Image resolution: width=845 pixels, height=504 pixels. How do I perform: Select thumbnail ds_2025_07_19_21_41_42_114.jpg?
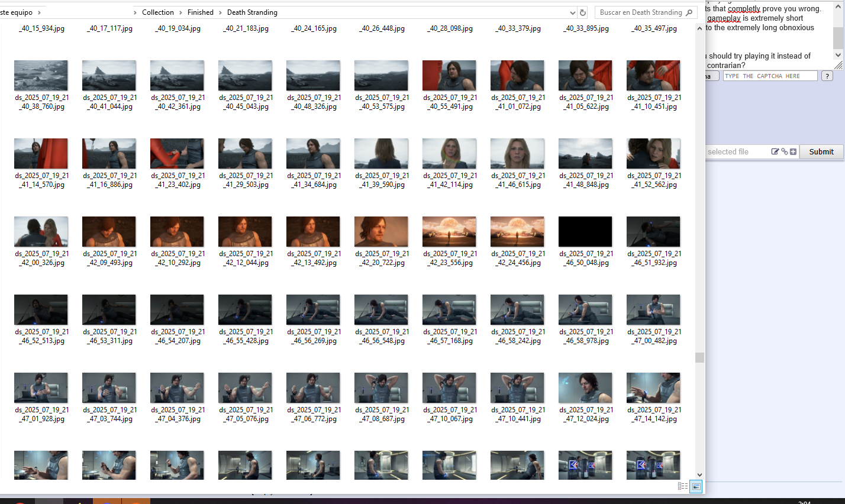pyautogui.click(x=449, y=154)
